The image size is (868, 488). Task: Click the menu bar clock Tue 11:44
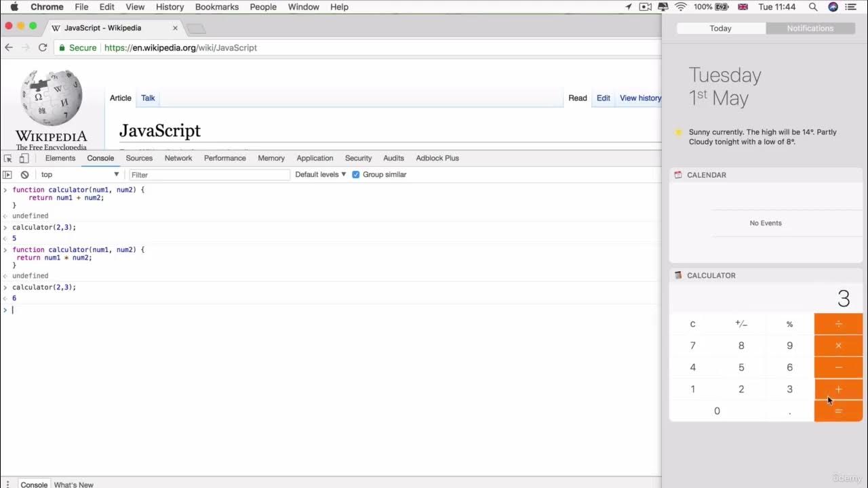coord(776,7)
